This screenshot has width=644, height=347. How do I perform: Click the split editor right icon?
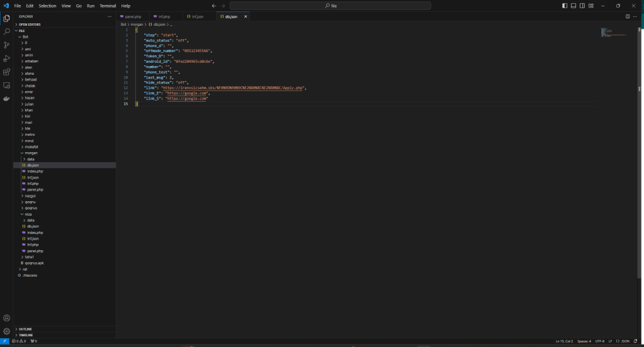(x=627, y=16)
